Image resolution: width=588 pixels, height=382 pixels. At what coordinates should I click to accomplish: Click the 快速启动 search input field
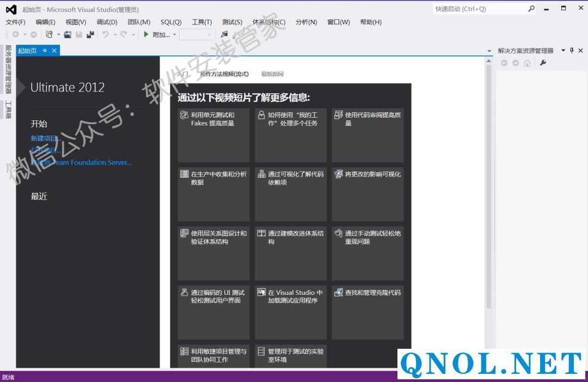[x=479, y=9]
